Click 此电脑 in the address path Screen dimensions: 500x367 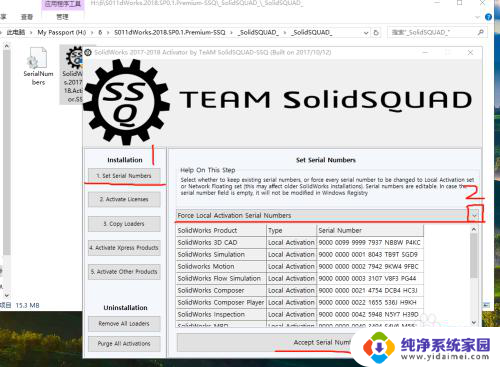16,32
